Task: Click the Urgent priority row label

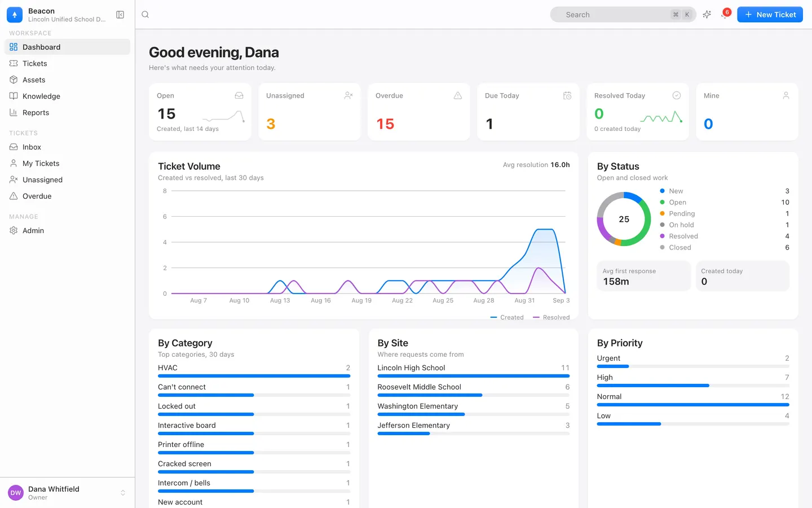Action: [608, 358]
